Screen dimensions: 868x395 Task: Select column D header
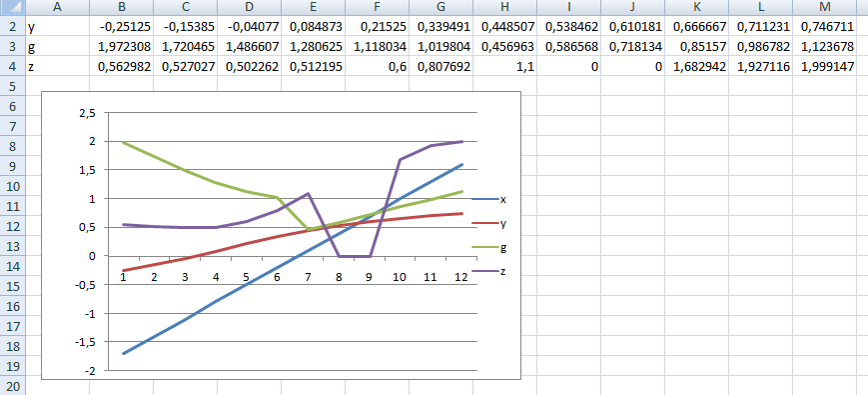[x=249, y=7]
